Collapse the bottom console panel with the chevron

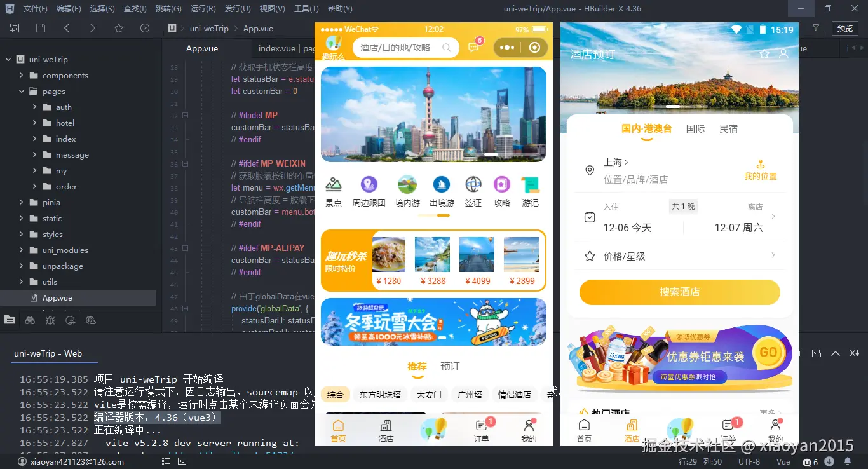(x=837, y=353)
